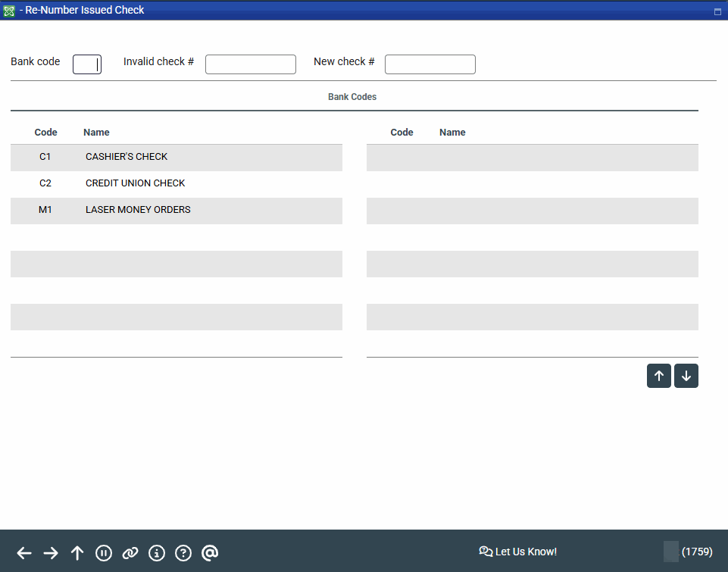
Task: Click into the Invalid check # field
Action: point(250,64)
